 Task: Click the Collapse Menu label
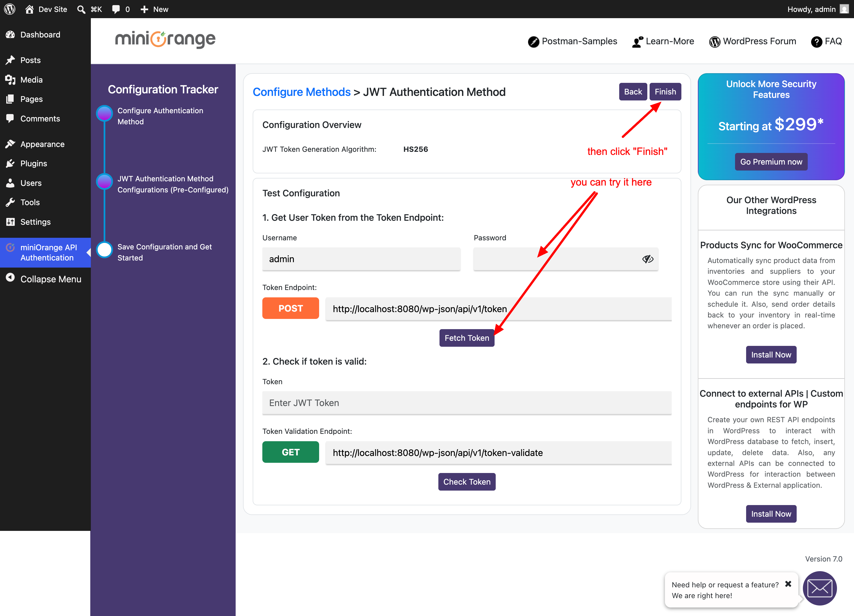point(51,279)
